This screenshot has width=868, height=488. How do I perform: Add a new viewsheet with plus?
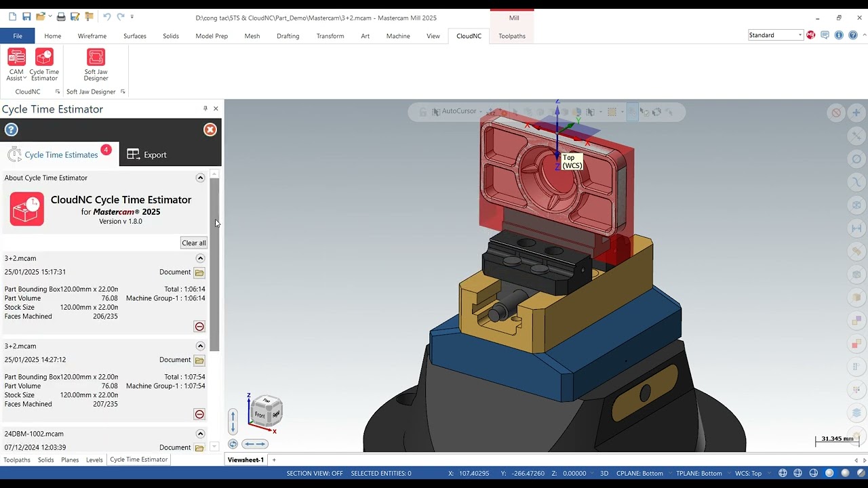tap(274, 460)
